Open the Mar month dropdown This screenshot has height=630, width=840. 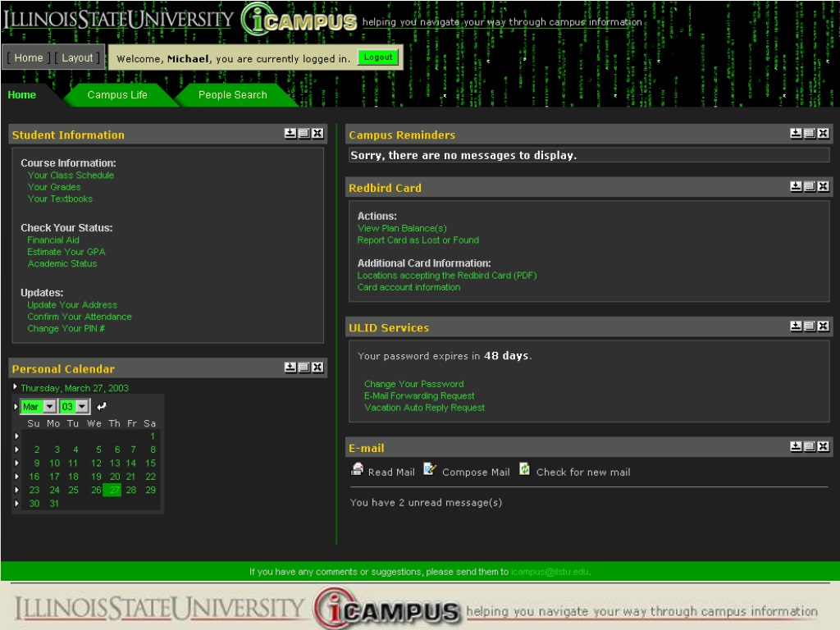click(x=50, y=407)
